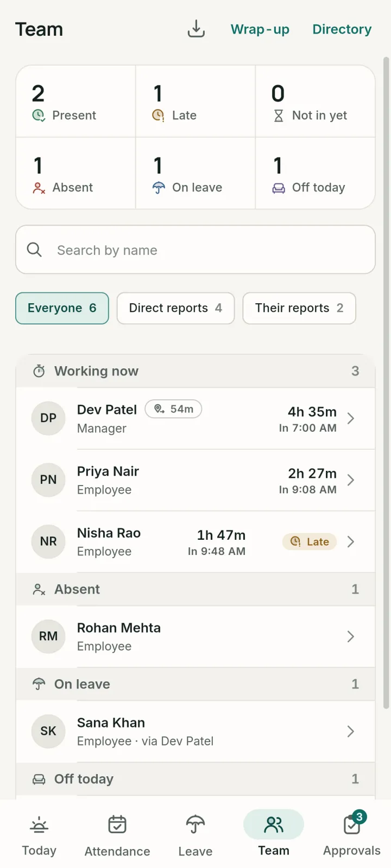Focus the Search by name field
The width and height of the screenshot is (391, 868).
coord(195,250)
